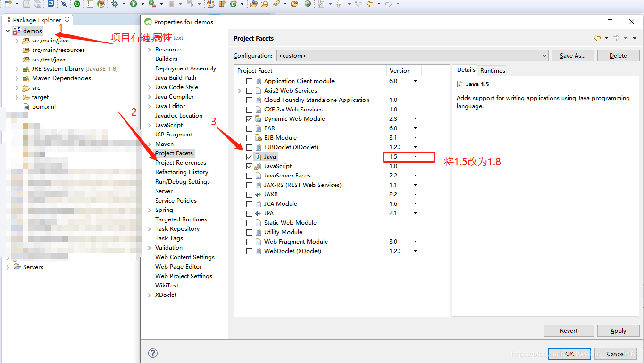The height and width of the screenshot is (363, 644).
Task: Uncheck the JavaScript facet checkbox
Action: pyautogui.click(x=249, y=166)
